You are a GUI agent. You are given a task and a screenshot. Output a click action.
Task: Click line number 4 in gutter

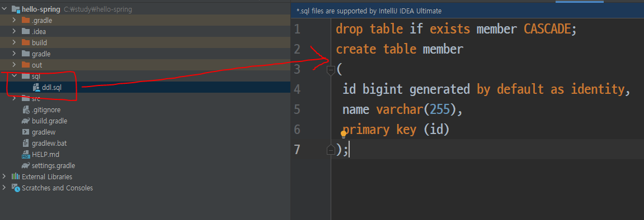297,89
